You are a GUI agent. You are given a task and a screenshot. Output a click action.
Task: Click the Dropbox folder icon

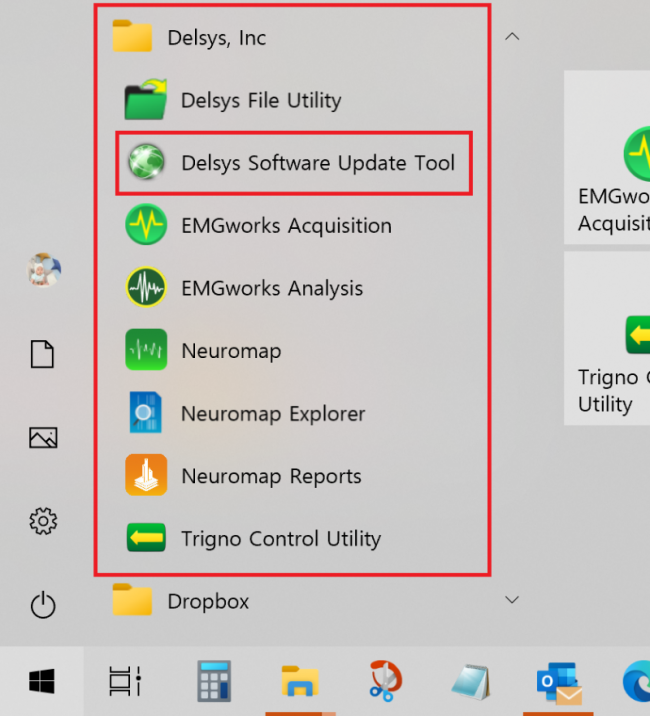tap(132, 600)
